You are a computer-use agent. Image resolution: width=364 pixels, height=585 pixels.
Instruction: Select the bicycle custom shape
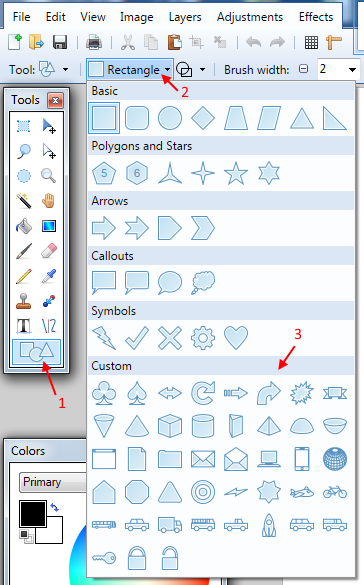pyautogui.click(x=335, y=492)
